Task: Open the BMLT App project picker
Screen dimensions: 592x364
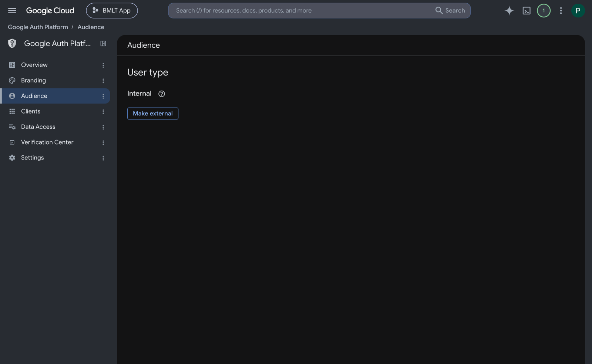Action: (x=112, y=11)
